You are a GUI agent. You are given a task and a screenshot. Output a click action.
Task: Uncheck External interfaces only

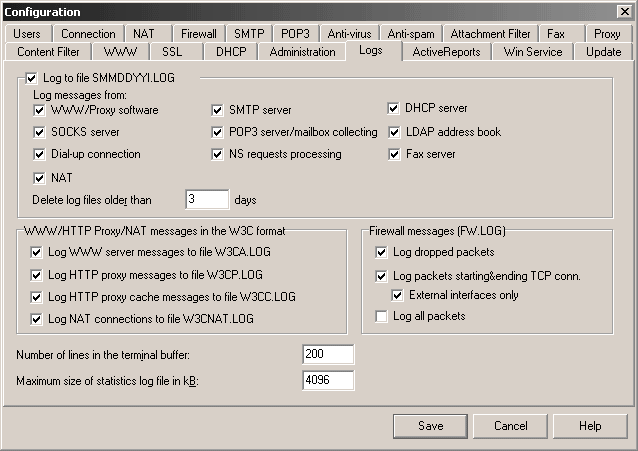coord(398,295)
